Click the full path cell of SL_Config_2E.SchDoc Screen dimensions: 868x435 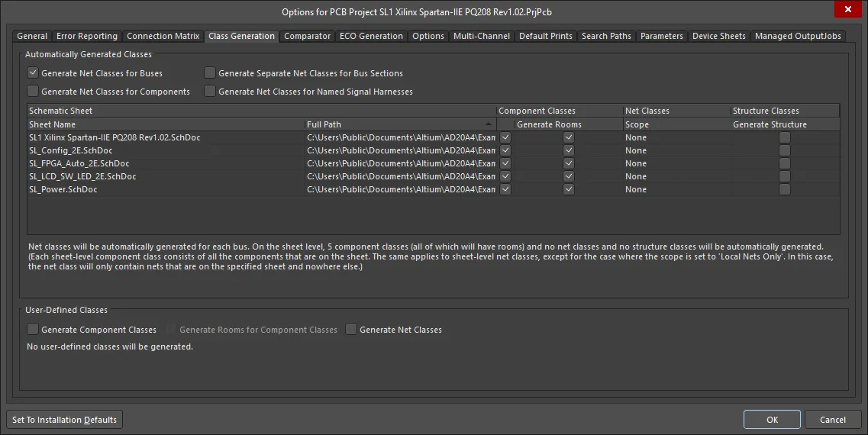[x=400, y=150]
